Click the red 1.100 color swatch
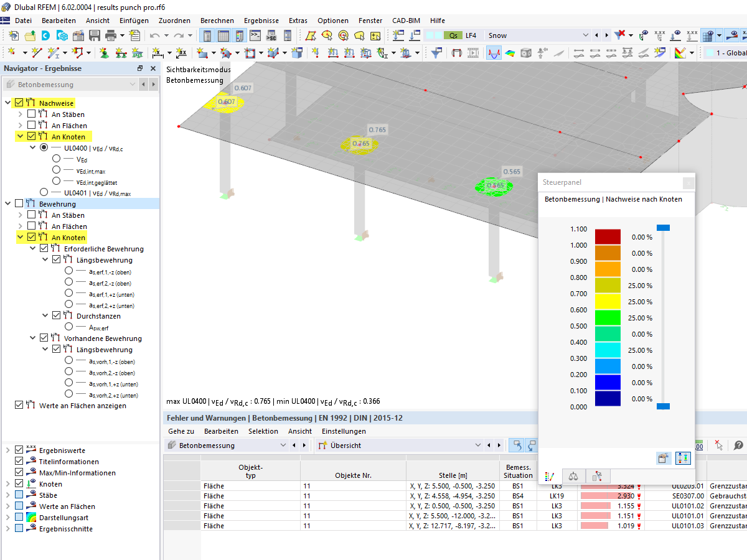 tap(608, 237)
